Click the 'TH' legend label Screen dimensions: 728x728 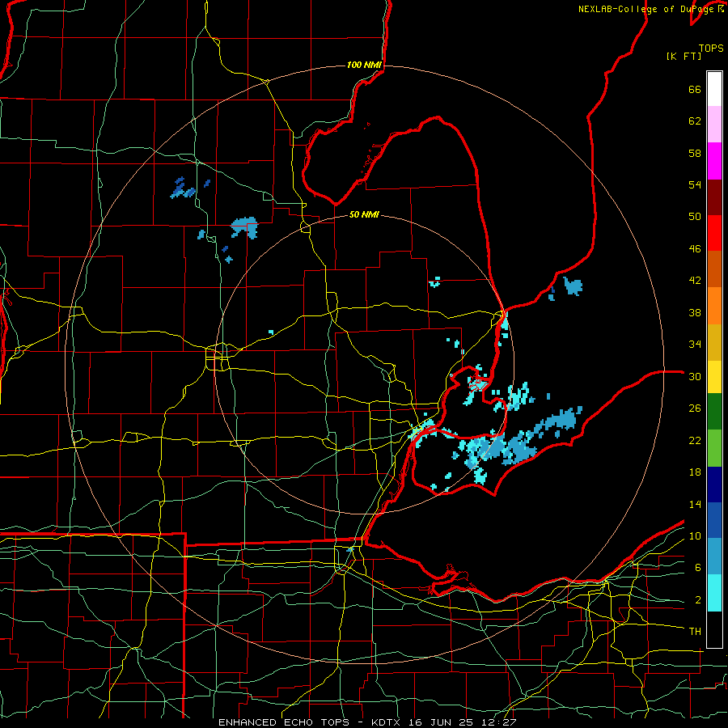695,632
